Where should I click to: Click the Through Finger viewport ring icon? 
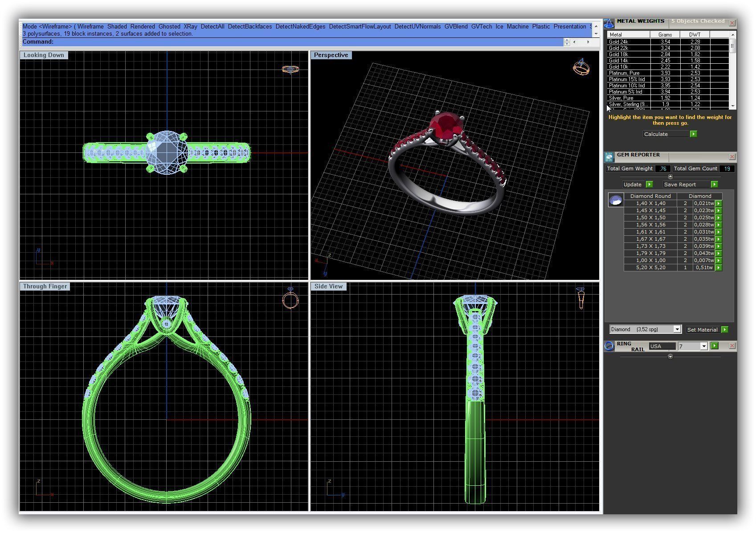tap(290, 298)
